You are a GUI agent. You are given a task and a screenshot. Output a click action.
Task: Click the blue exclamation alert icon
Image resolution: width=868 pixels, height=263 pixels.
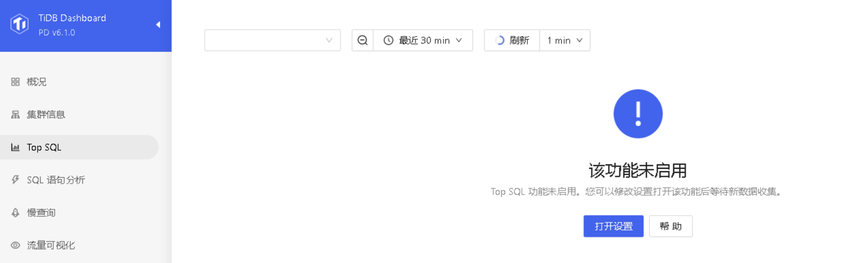pyautogui.click(x=638, y=114)
